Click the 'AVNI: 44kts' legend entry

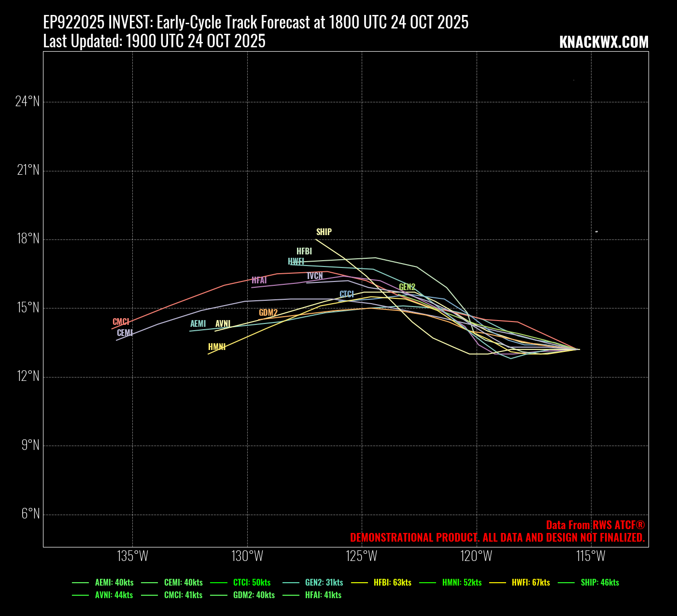[114, 595]
